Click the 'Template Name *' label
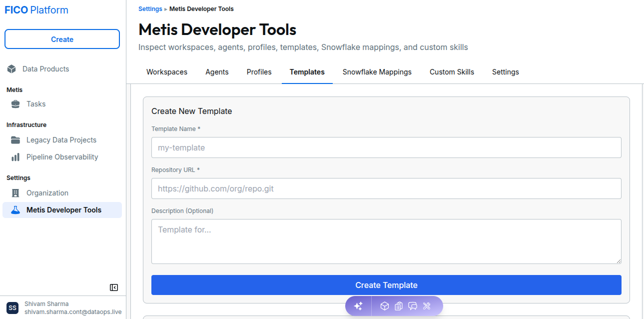644x319 pixels. point(176,129)
